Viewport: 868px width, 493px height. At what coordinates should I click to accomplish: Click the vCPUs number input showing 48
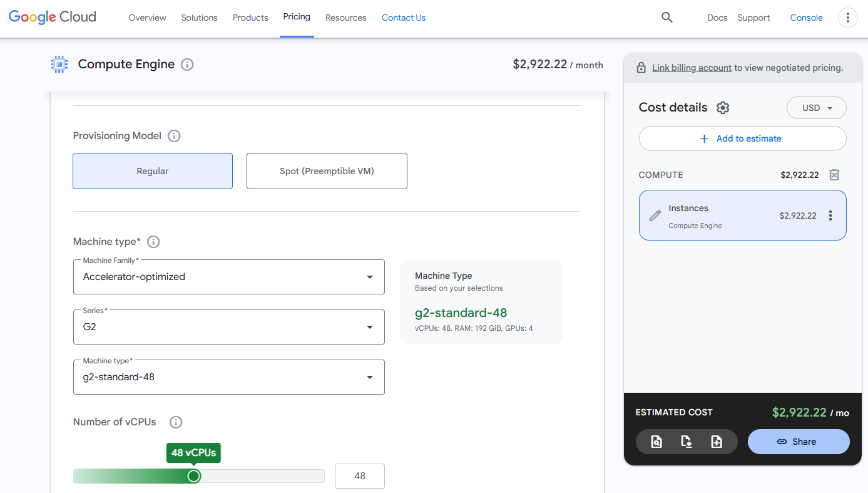click(x=360, y=476)
